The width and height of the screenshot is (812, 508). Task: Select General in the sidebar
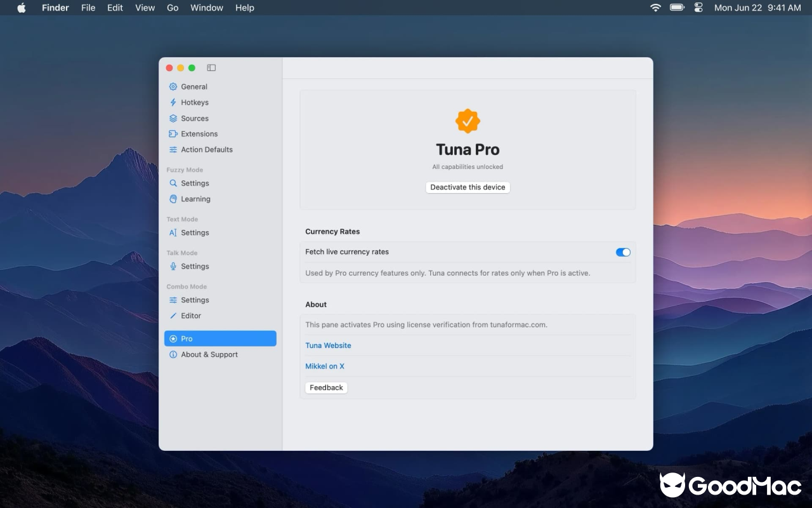(220, 86)
